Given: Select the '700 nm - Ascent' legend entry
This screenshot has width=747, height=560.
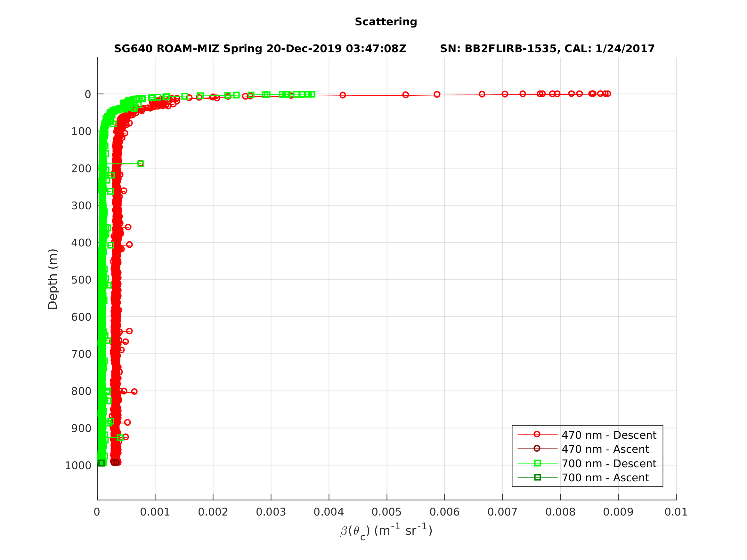Looking at the screenshot, I should (x=583, y=478).
